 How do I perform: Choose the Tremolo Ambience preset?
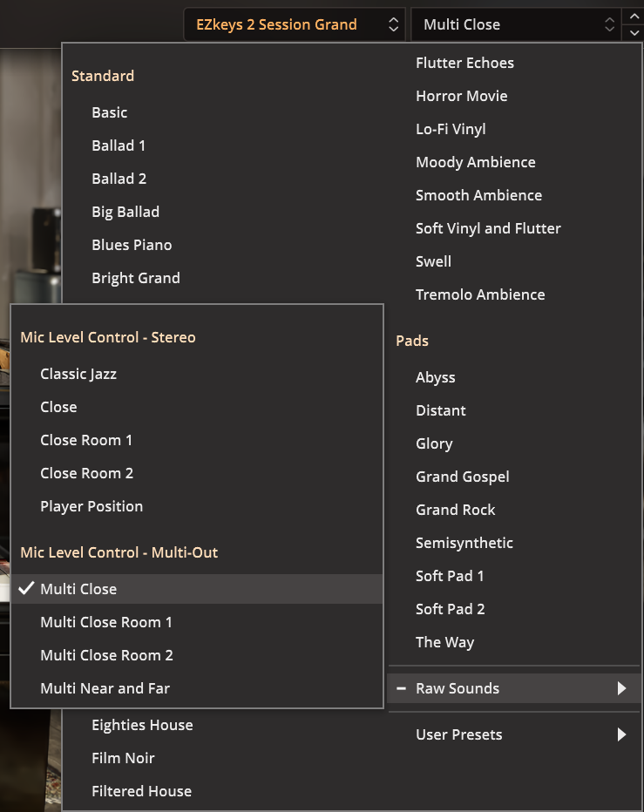pos(480,294)
